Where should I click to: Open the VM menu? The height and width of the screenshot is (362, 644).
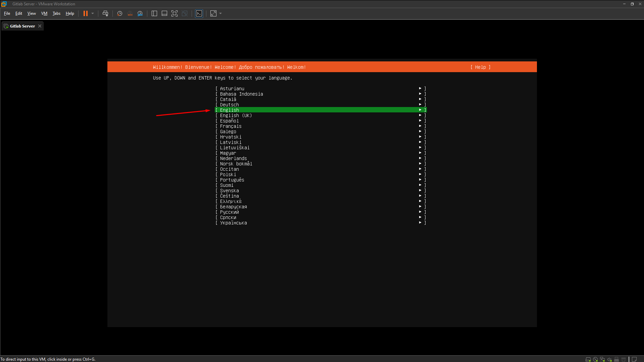coord(44,13)
